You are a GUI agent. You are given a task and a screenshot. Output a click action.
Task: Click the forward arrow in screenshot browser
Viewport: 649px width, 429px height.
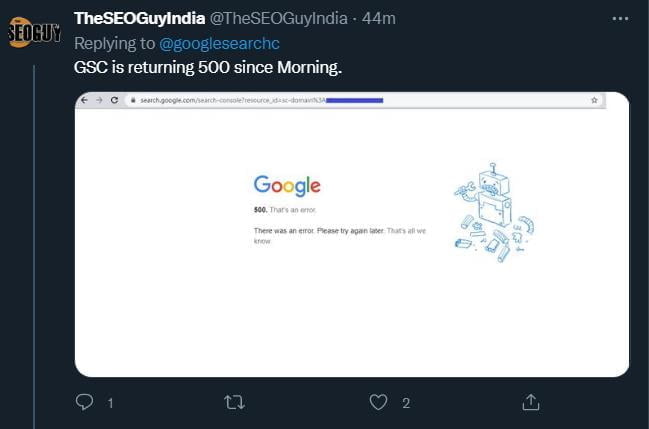click(x=100, y=100)
